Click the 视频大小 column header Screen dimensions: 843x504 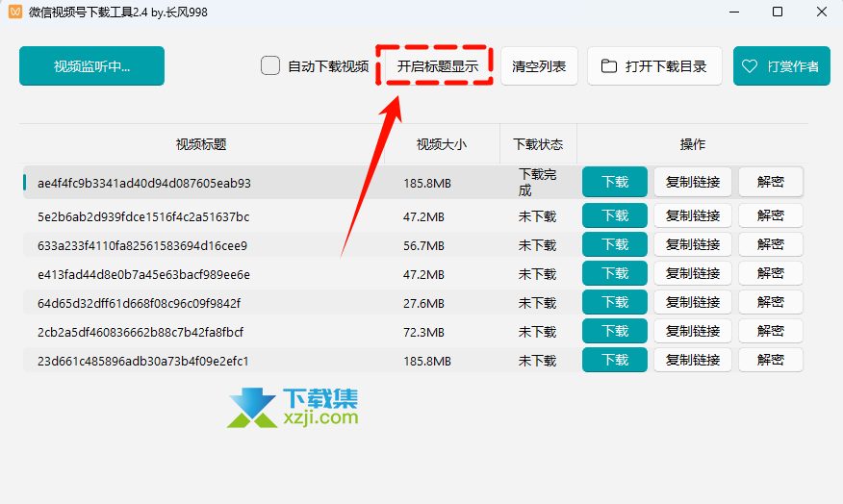pos(441,144)
